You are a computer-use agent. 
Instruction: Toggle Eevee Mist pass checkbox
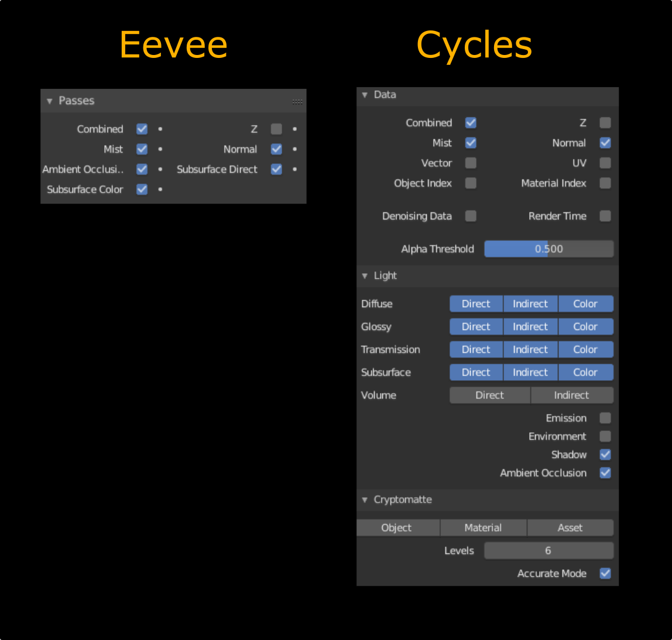tap(142, 149)
